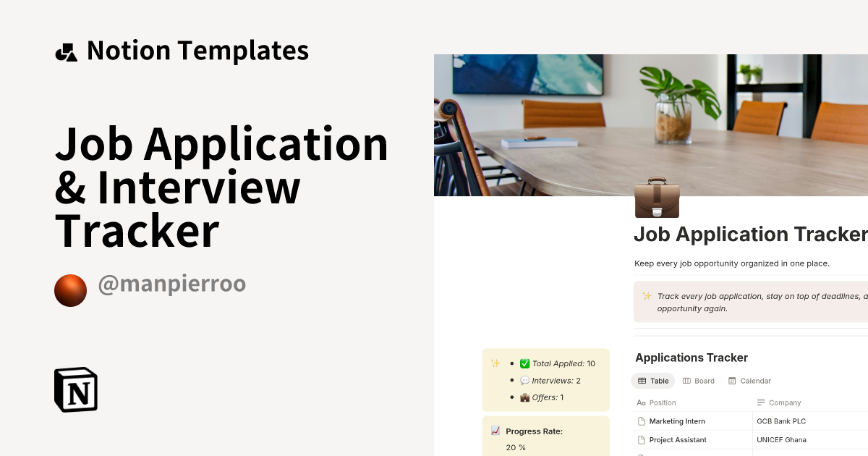Click the chart emoji beside Progress Rate
This screenshot has height=456, width=868.
click(x=495, y=431)
